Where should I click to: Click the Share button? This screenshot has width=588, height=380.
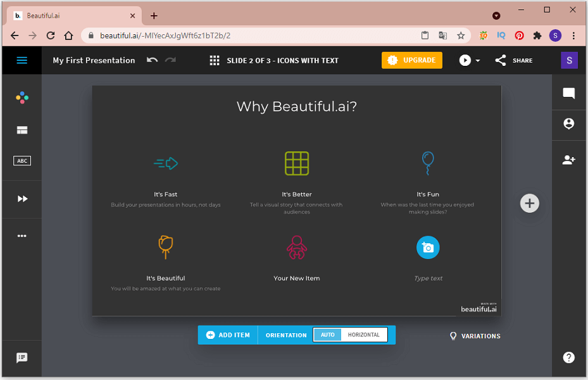pyautogui.click(x=513, y=60)
